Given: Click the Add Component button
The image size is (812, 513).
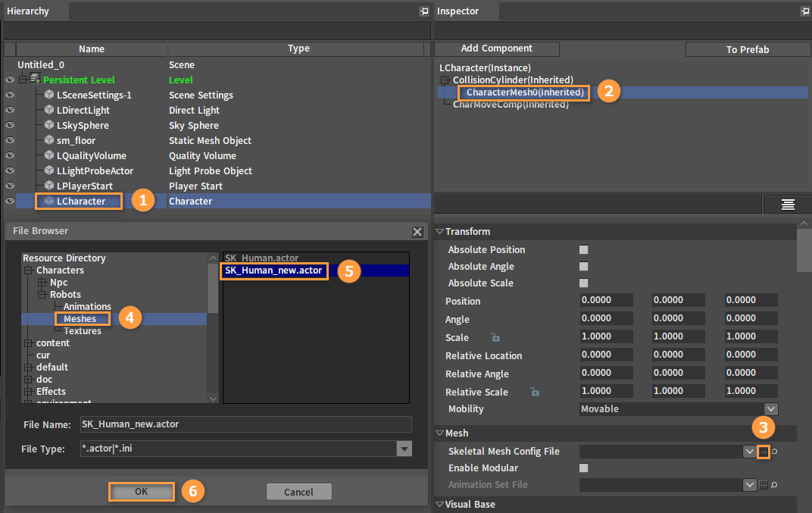Looking at the screenshot, I should 497,48.
